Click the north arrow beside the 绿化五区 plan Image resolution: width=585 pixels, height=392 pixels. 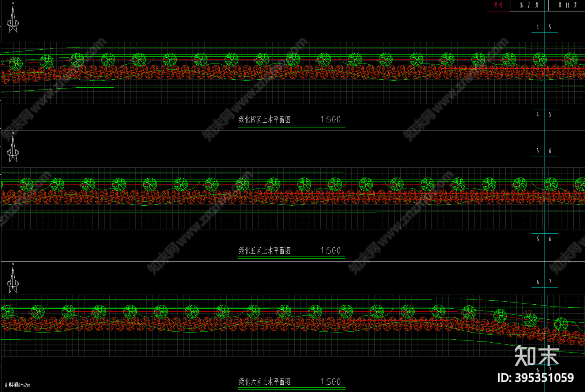(x=13, y=148)
